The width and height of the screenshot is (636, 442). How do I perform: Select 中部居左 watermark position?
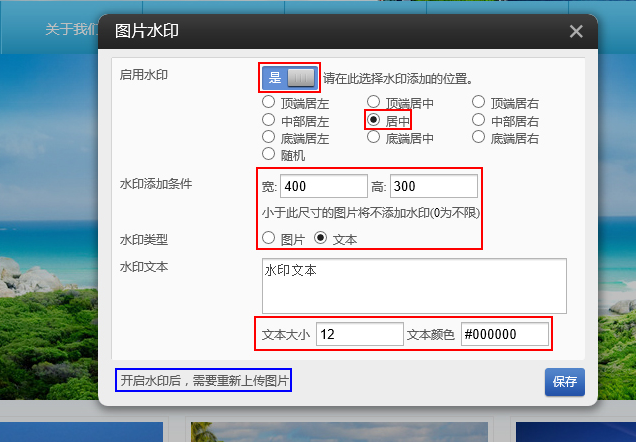[x=268, y=120]
